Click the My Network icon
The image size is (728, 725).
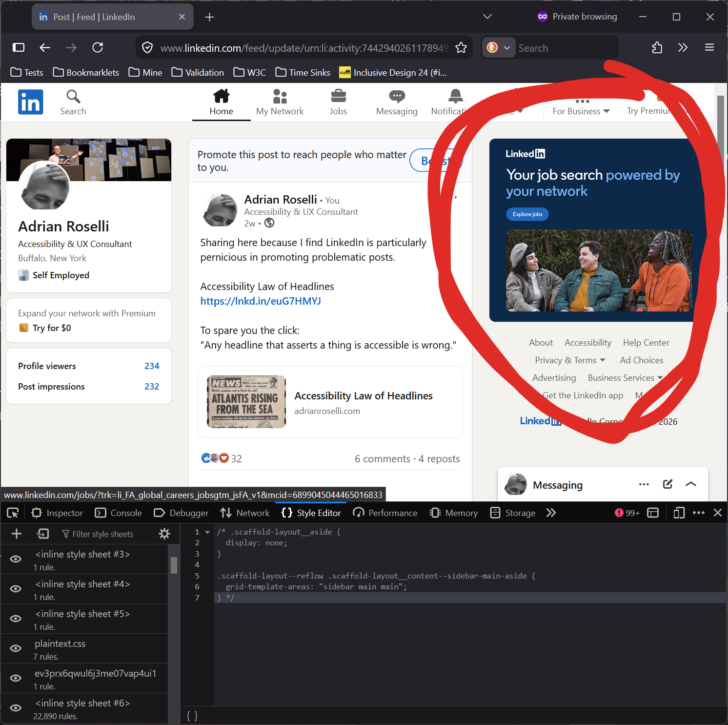pyautogui.click(x=280, y=96)
